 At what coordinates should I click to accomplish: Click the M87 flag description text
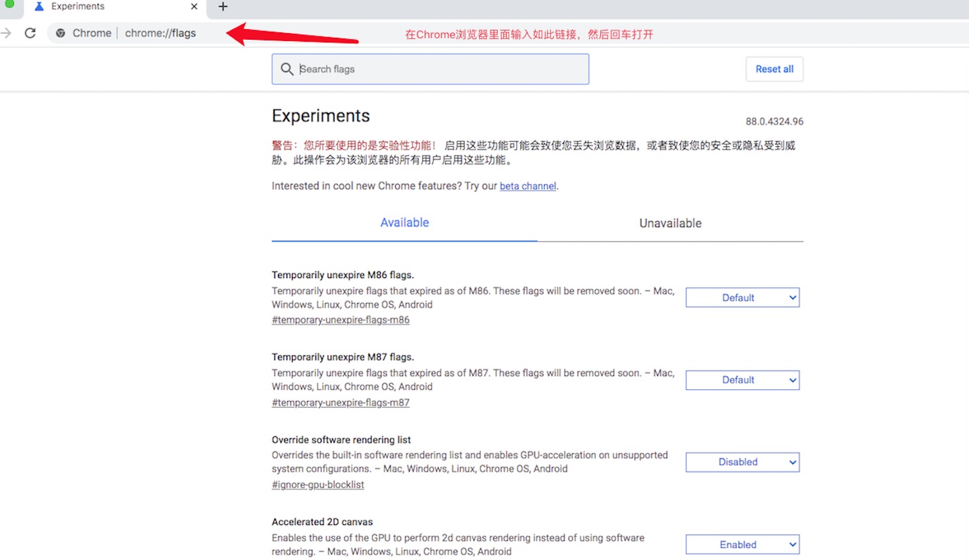point(473,380)
